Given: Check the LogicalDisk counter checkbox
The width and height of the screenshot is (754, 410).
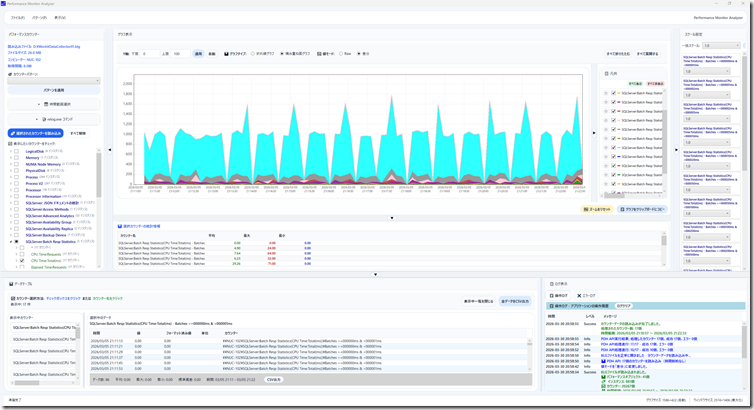Looking at the screenshot, I should (16, 151).
